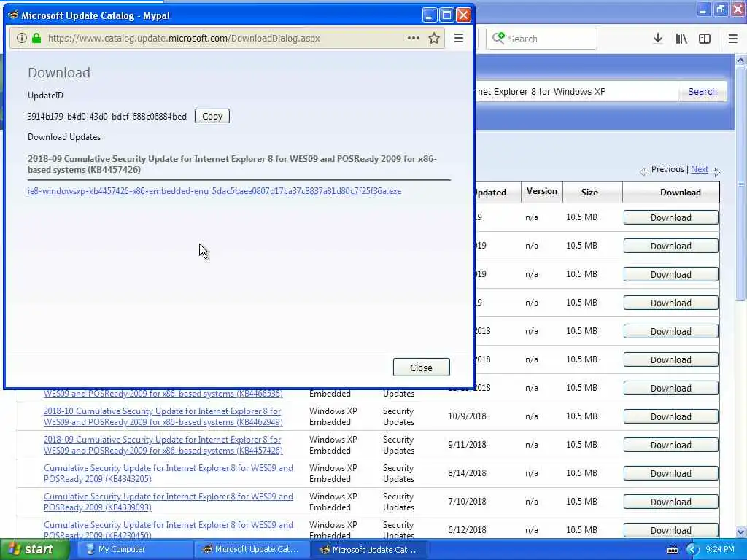
Task: Click Download for the 10/9/2018 update
Action: (671, 416)
